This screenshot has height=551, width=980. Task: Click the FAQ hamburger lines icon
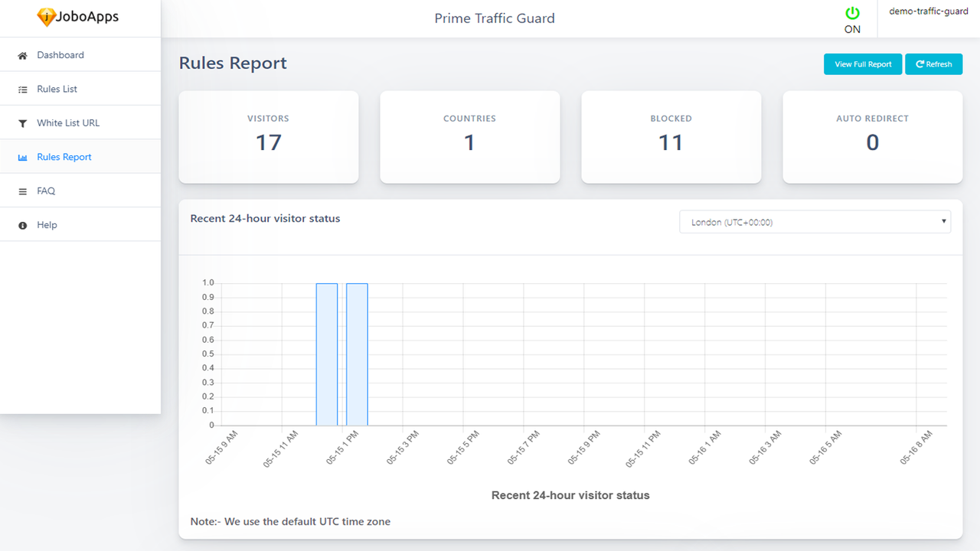pyautogui.click(x=22, y=191)
